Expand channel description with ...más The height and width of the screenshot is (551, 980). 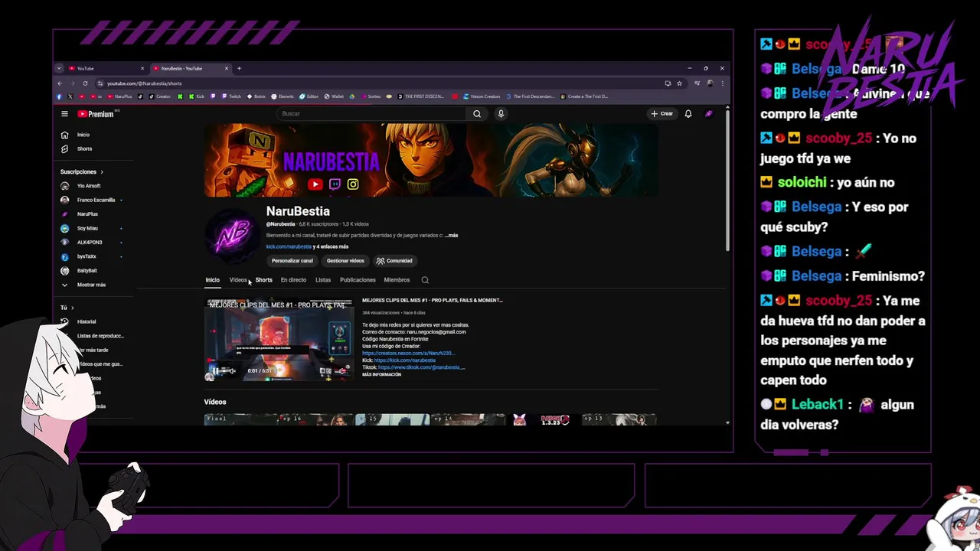click(x=451, y=236)
